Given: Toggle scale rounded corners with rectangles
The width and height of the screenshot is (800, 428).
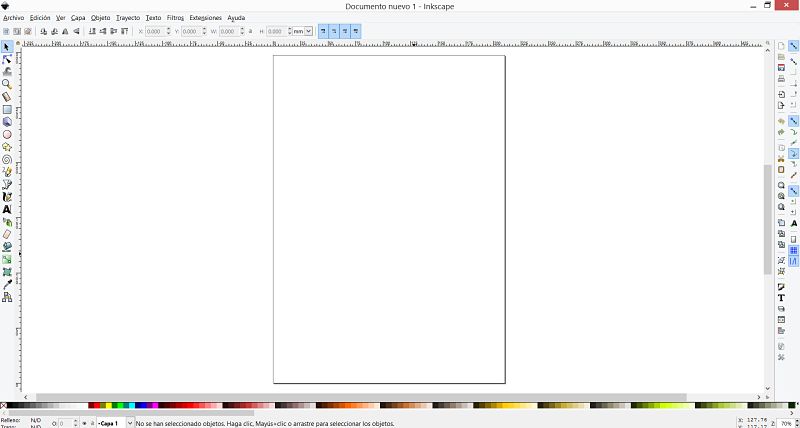Looking at the screenshot, I should pyautogui.click(x=334, y=32).
